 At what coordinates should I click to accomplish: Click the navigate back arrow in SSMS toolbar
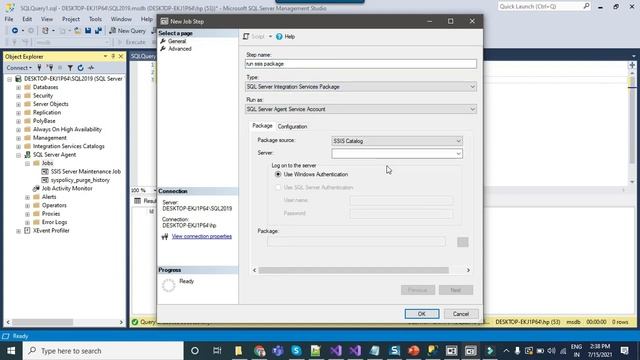[x=15, y=31]
